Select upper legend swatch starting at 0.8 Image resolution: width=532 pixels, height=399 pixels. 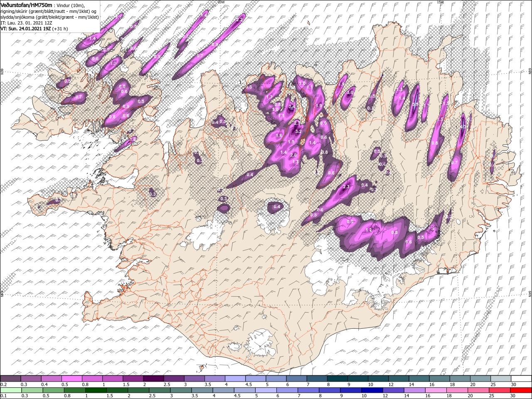[92, 379]
